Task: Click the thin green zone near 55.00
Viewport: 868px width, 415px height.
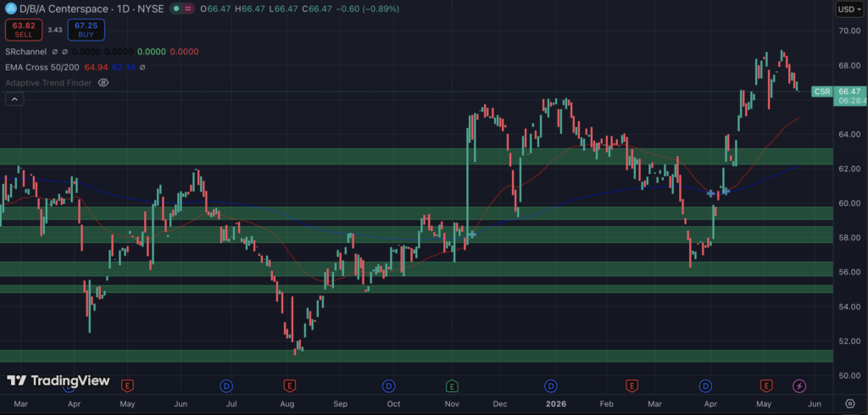Action: tap(416, 289)
